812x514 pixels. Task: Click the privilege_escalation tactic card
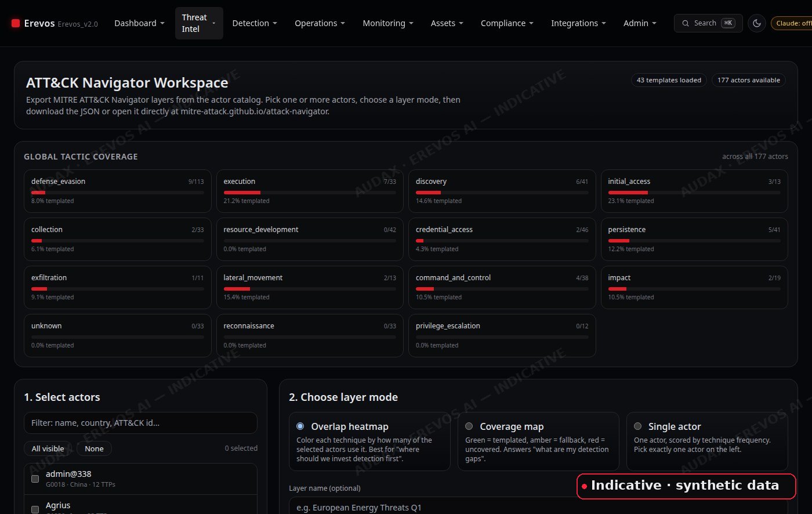click(502, 335)
